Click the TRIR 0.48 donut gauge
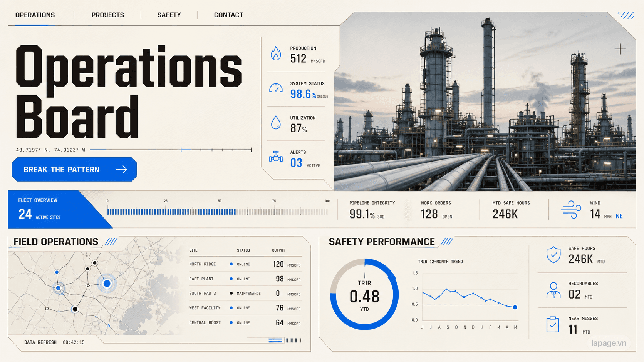This screenshot has width=644, height=362. click(364, 294)
